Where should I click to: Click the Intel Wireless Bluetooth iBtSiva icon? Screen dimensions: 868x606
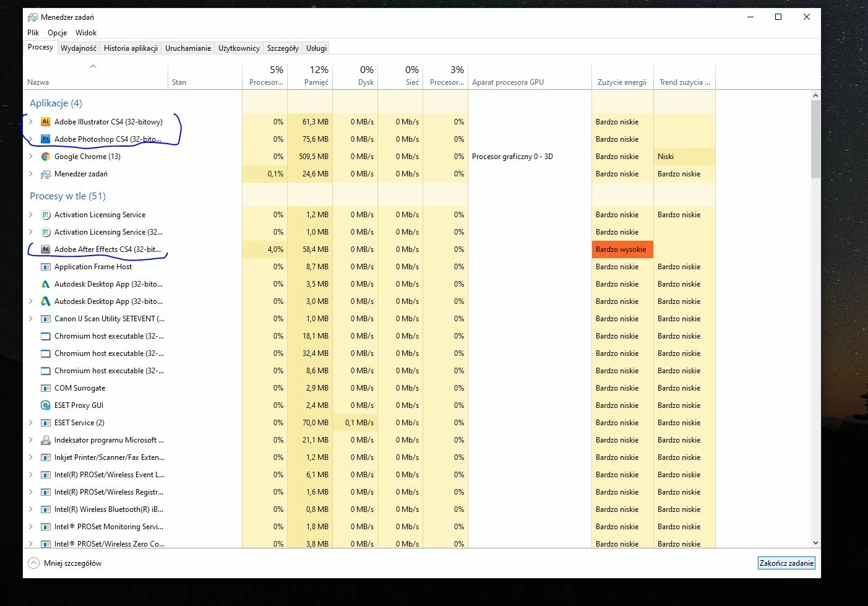point(45,509)
